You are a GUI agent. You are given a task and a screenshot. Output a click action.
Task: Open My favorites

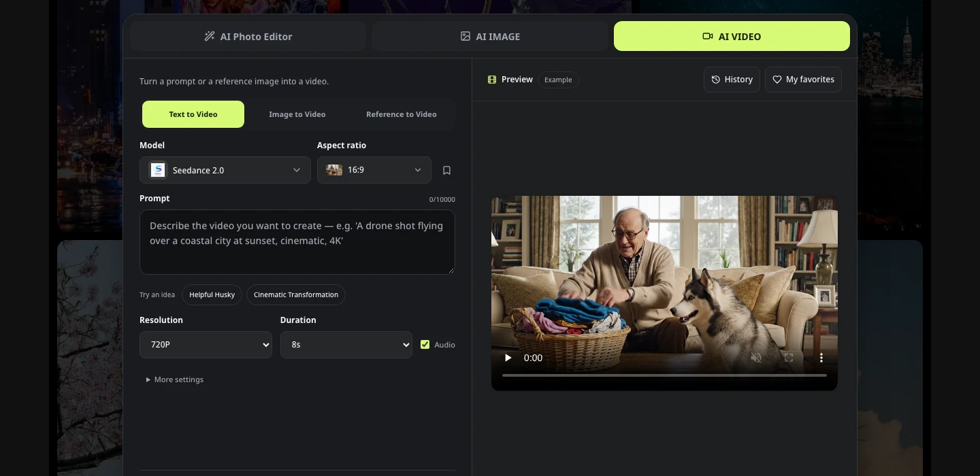tap(803, 80)
